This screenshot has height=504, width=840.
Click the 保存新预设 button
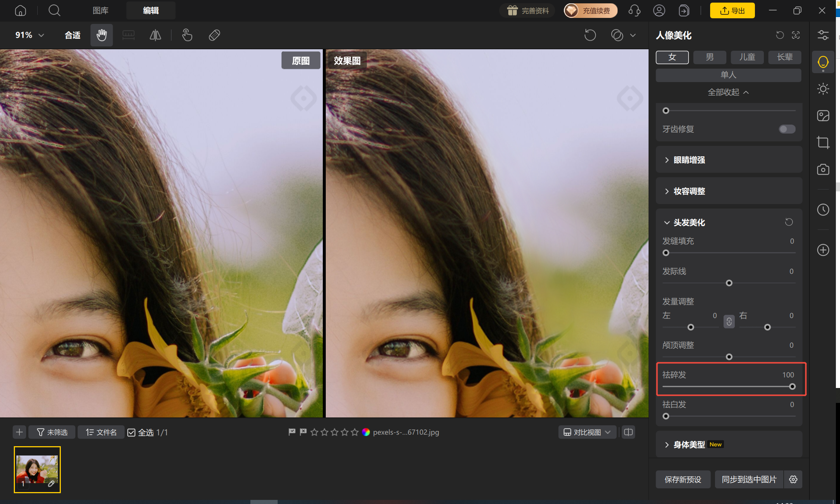coord(683,479)
